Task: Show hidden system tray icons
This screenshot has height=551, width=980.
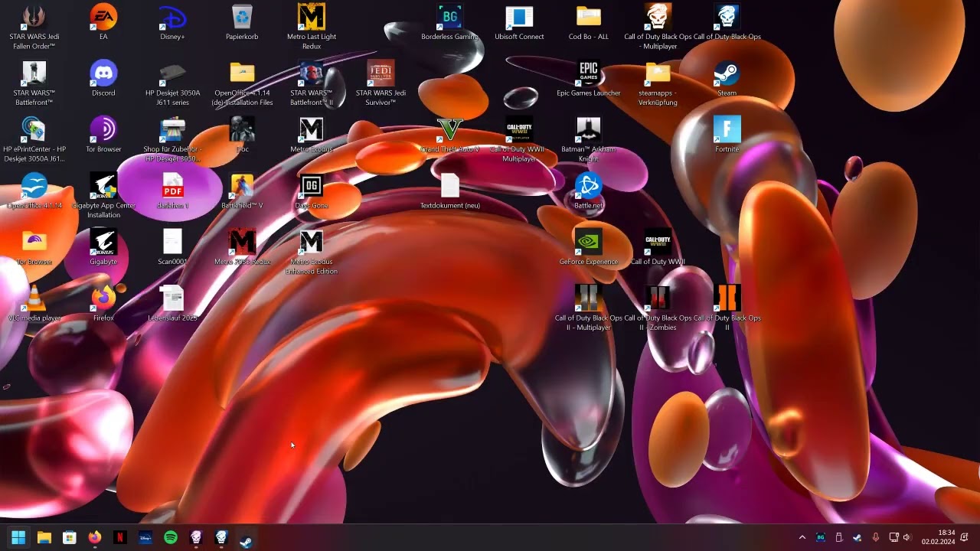Action: tap(802, 537)
